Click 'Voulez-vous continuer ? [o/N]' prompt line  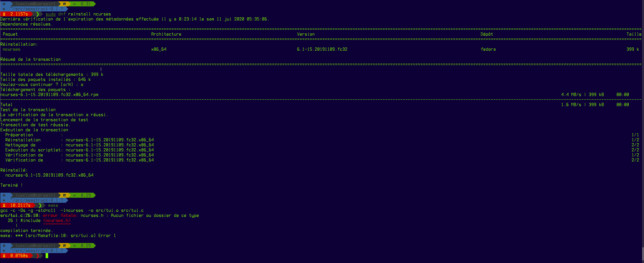click(42, 84)
